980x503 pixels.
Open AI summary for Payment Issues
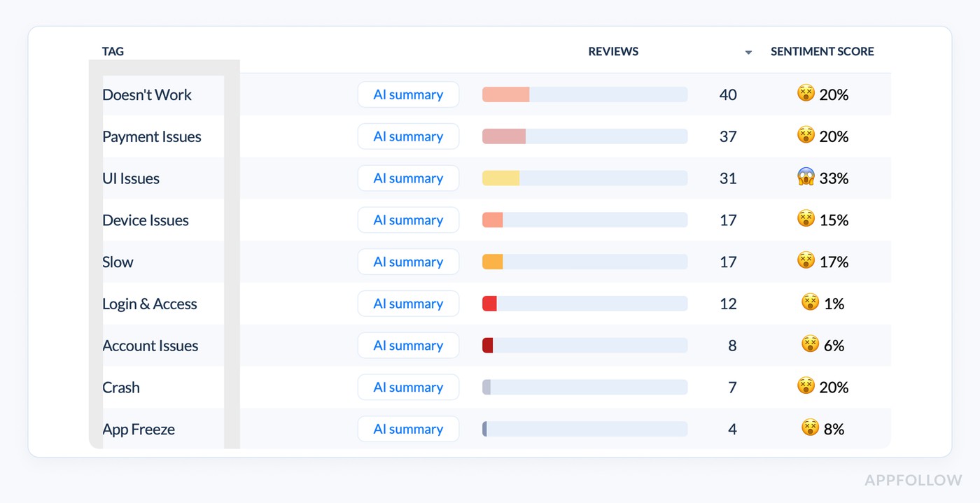pos(408,136)
